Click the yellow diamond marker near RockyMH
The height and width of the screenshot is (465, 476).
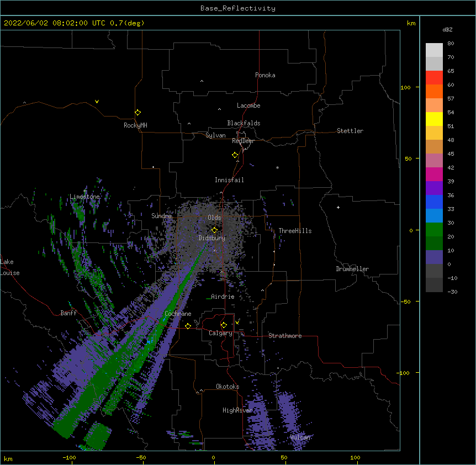[137, 113]
